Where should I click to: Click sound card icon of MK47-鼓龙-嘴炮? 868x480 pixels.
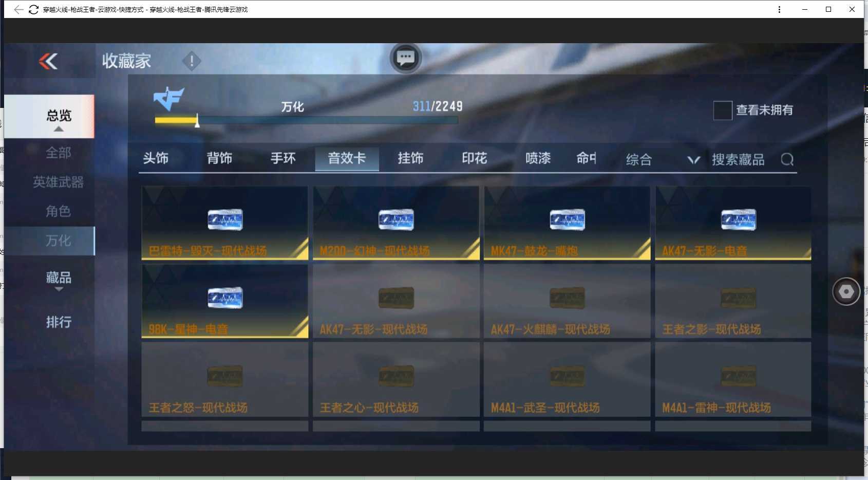tap(567, 219)
